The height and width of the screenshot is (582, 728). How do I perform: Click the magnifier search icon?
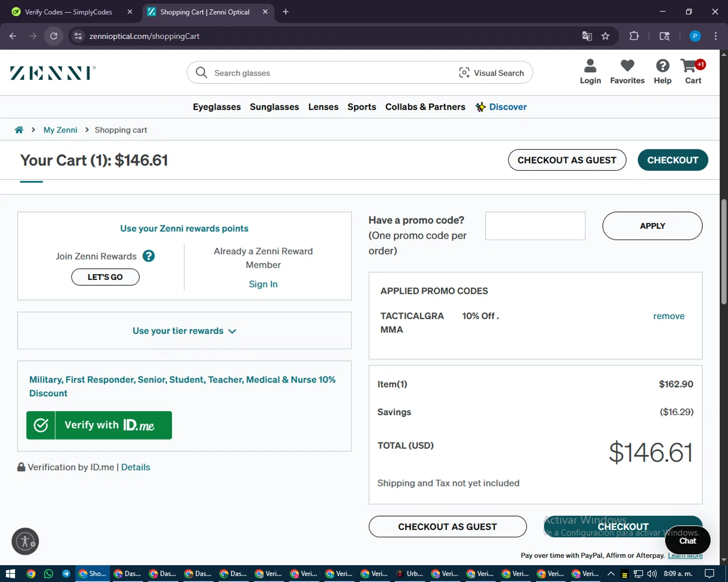(201, 73)
